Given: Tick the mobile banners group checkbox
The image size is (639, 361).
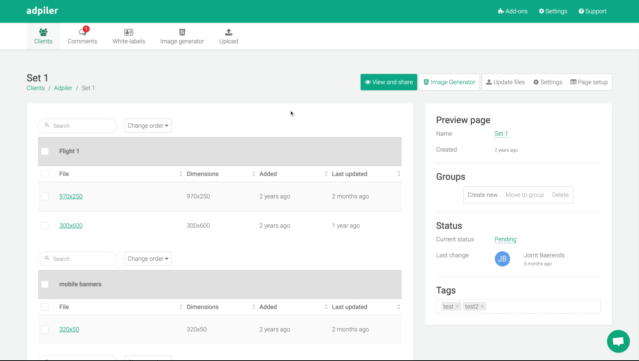Looking at the screenshot, I should click(45, 284).
